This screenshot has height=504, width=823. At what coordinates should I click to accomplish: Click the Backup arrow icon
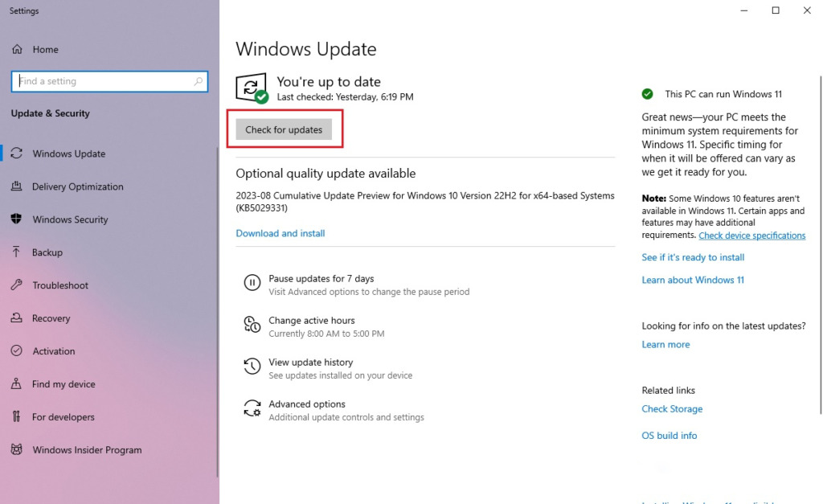[x=16, y=252]
